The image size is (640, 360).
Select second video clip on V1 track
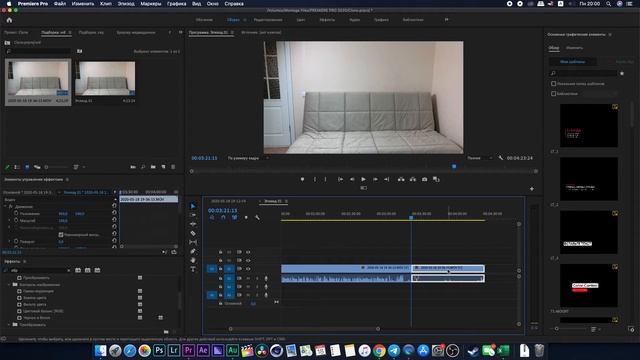(x=448, y=268)
